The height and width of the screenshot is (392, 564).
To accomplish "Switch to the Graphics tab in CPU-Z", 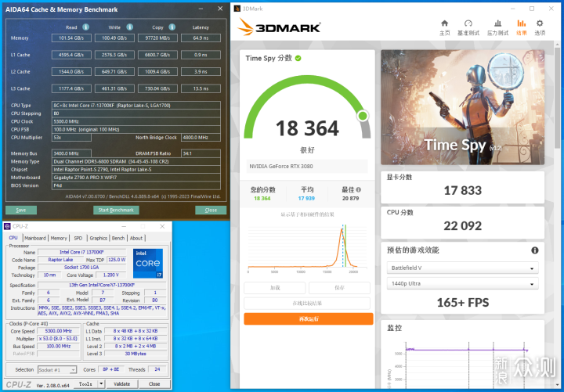I will click(x=98, y=238).
